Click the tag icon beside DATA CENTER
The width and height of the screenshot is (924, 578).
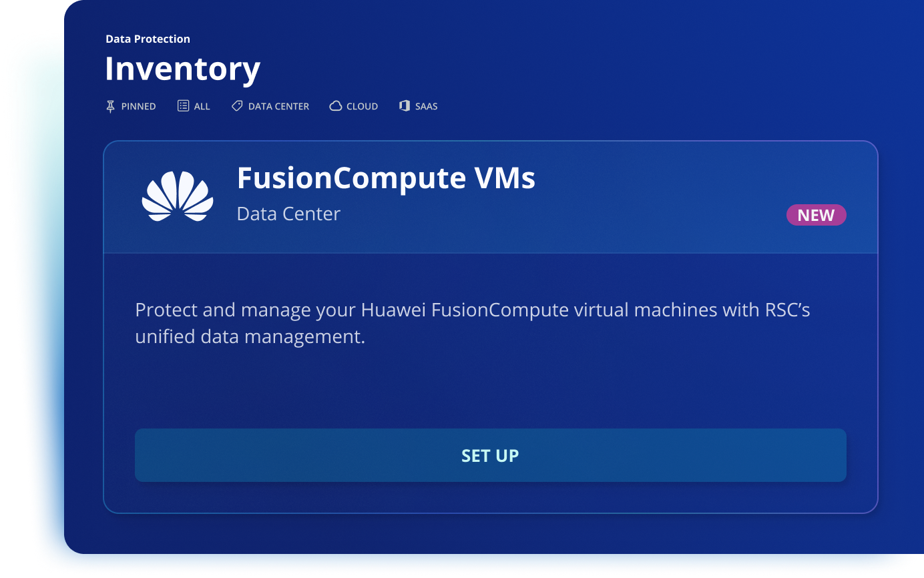pos(237,105)
